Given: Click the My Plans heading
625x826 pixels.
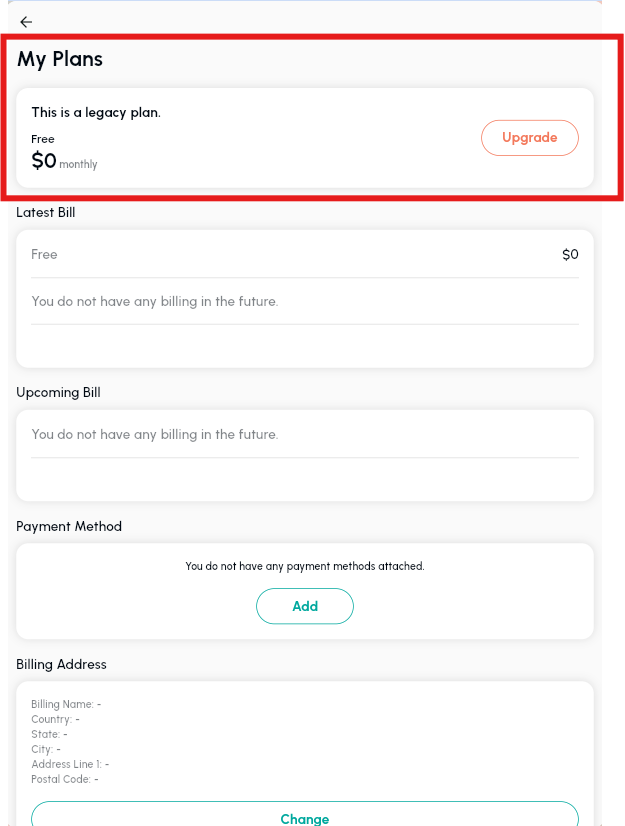Looking at the screenshot, I should click(60, 59).
